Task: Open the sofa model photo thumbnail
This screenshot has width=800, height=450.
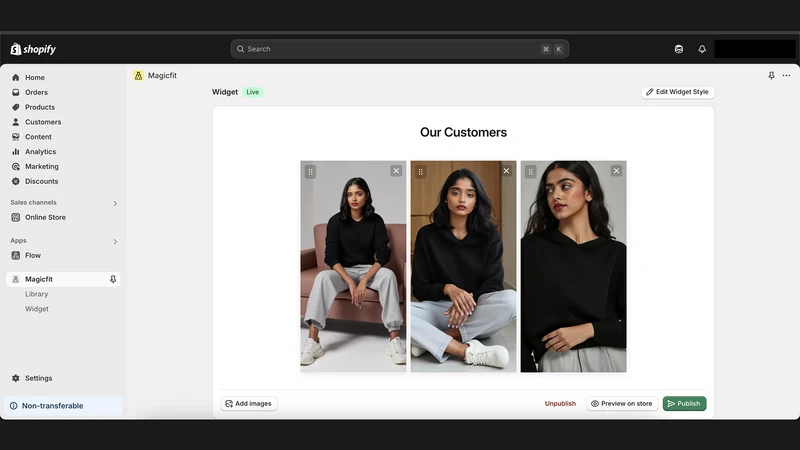Action: (353, 266)
